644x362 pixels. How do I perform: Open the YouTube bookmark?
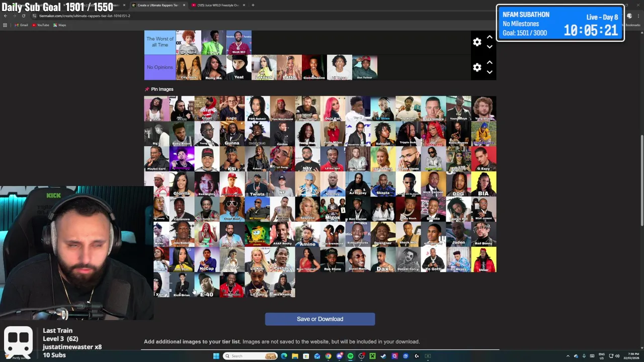[x=41, y=25]
